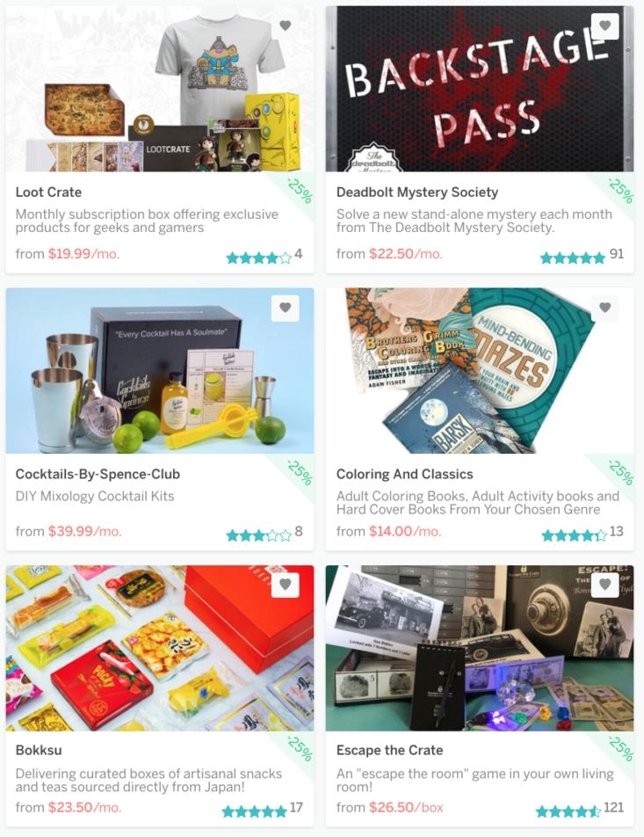Click the Cocktails-By-Spence-Club star rating
This screenshot has height=837, width=644.
pyautogui.click(x=259, y=535)
